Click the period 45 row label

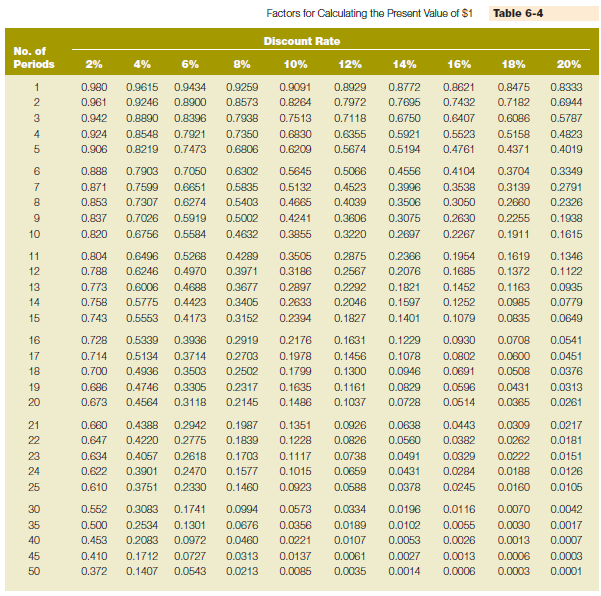pyautogui.click(x=34, y=556)
